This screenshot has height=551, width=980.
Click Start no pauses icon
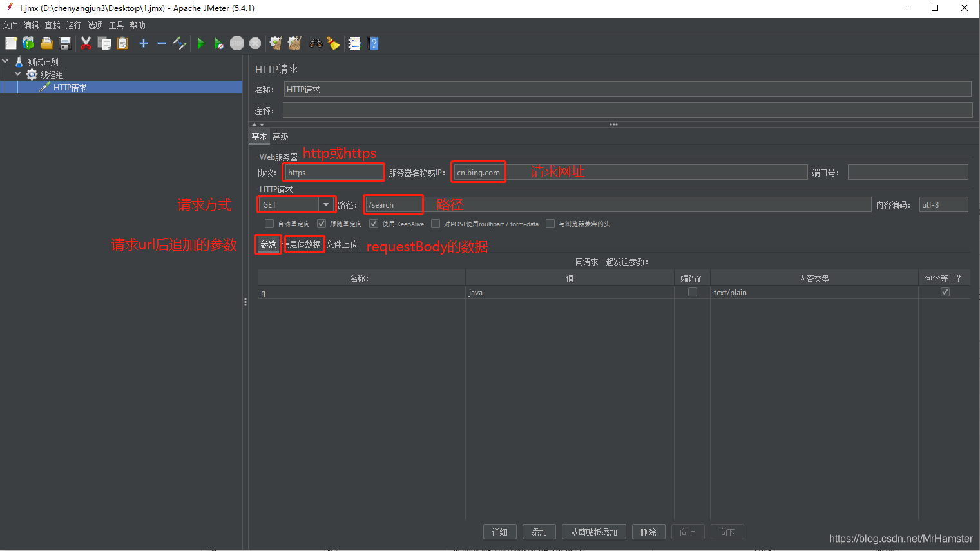(x=219, y=43)
